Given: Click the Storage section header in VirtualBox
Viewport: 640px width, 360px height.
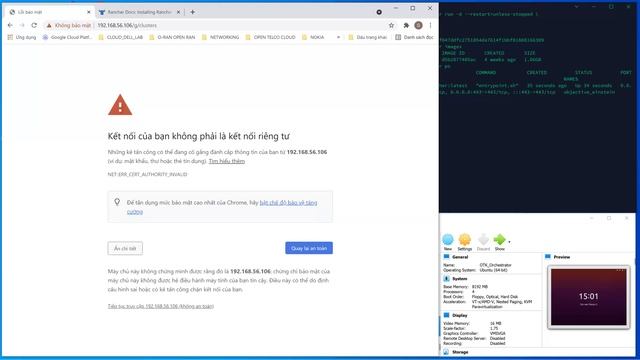Looking at the screenshot, I should [460, 352].
